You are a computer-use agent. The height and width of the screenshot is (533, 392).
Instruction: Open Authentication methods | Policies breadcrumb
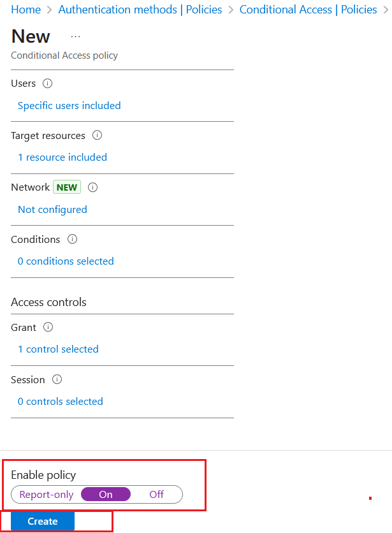140,10
